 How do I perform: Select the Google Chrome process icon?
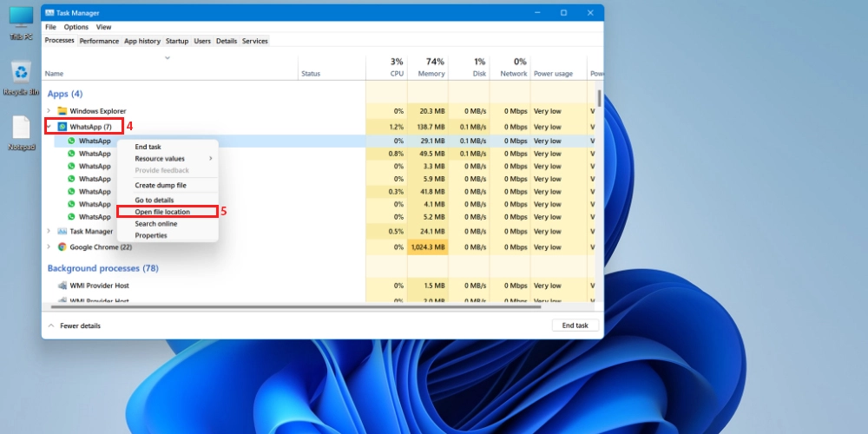coord(62,247)
